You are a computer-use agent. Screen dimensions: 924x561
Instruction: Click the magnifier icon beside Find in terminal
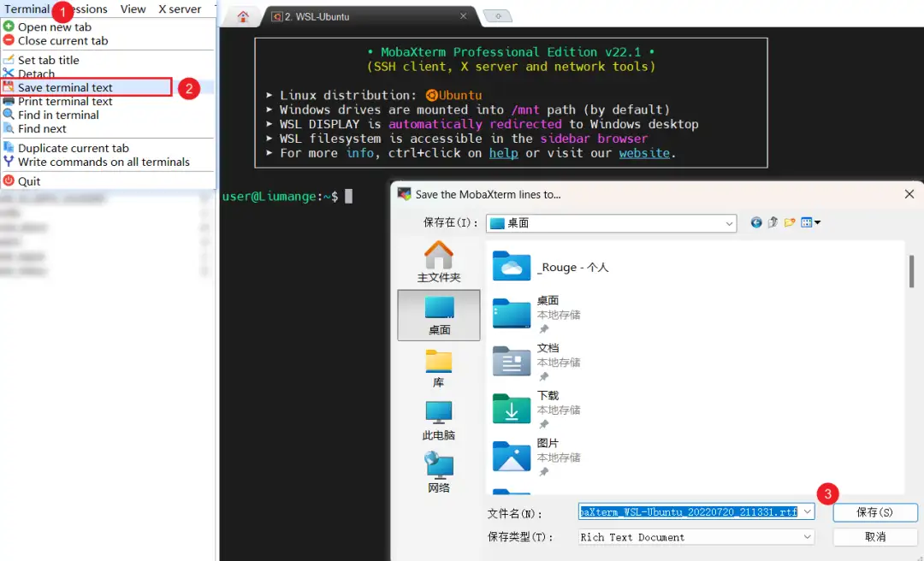tap(9, 115)
